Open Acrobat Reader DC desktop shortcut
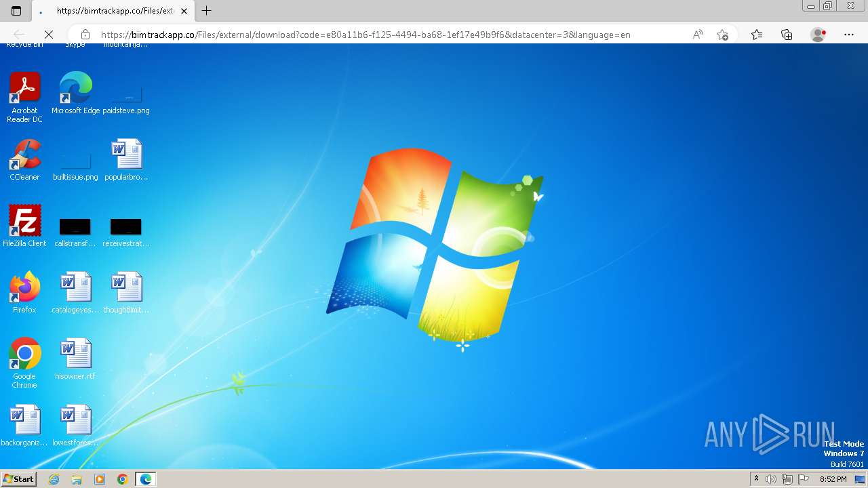This screenshot has width=868, height=488. 25,97
